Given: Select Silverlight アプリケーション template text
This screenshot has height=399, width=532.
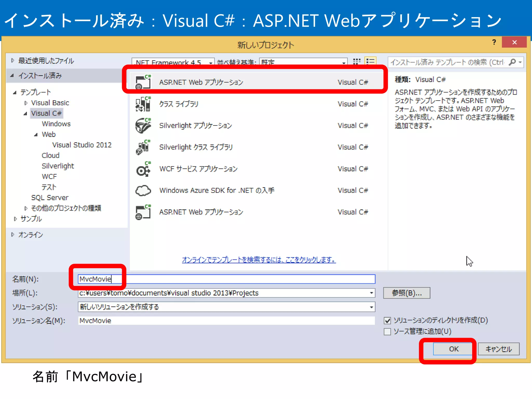Looking at the screenshot, I should (x=196, y=125).
